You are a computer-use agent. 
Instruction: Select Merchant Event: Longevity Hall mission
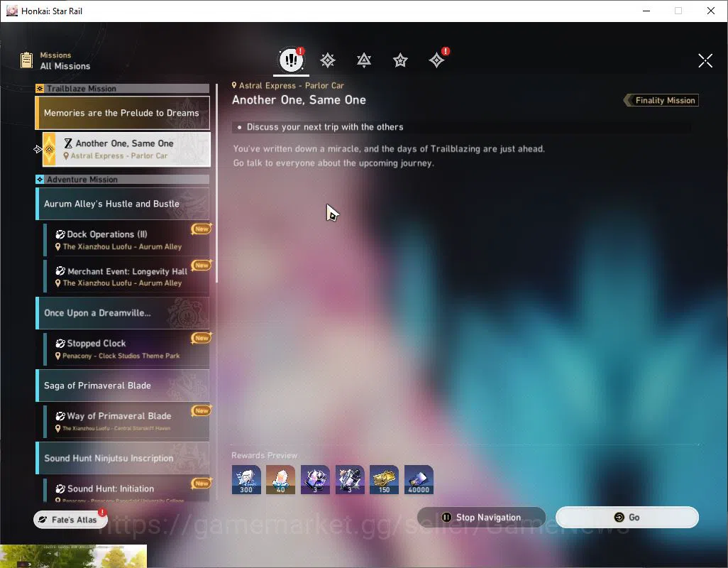pos(126,276)
